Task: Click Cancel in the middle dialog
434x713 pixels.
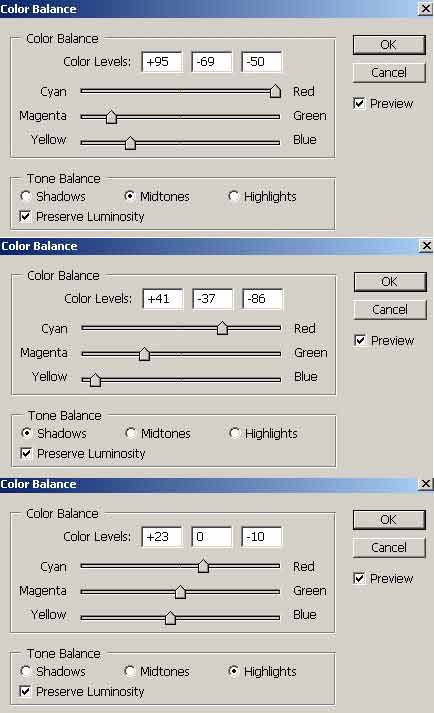Action: coord(390,310)
